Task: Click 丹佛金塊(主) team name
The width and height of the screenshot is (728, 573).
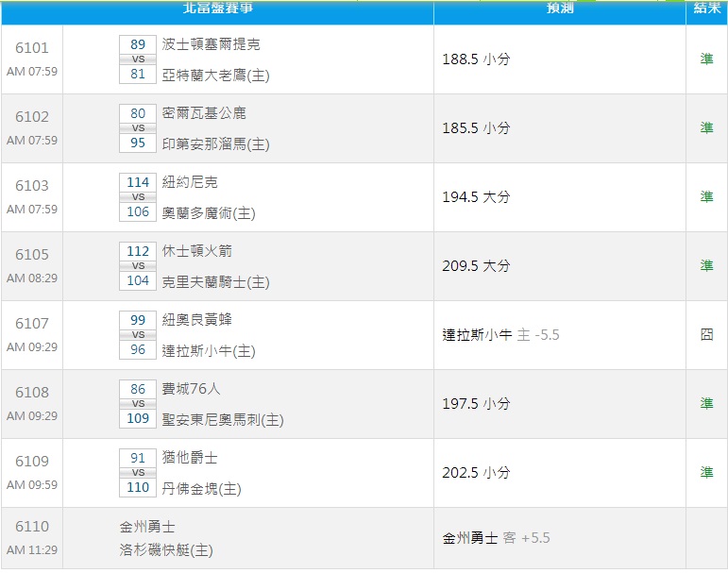Action: (201, 488)
